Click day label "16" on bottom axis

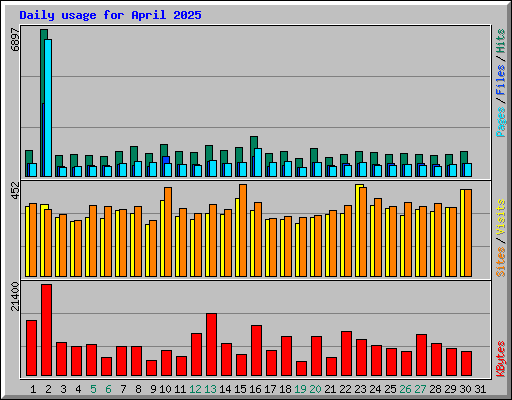pyautogui.click(x=255, y=389)
